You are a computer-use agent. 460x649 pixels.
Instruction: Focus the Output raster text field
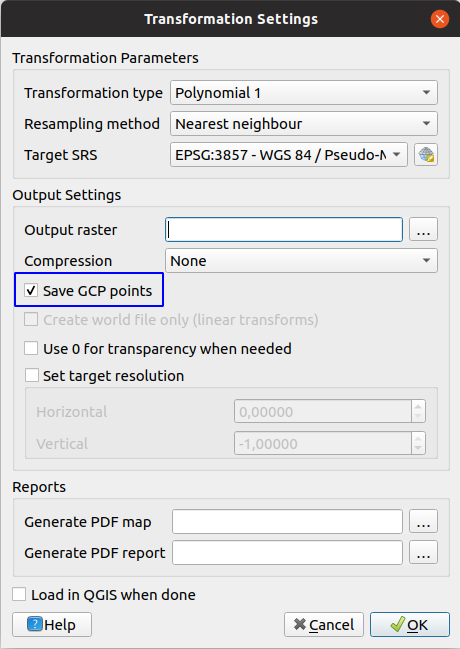[x=284, y=229]
